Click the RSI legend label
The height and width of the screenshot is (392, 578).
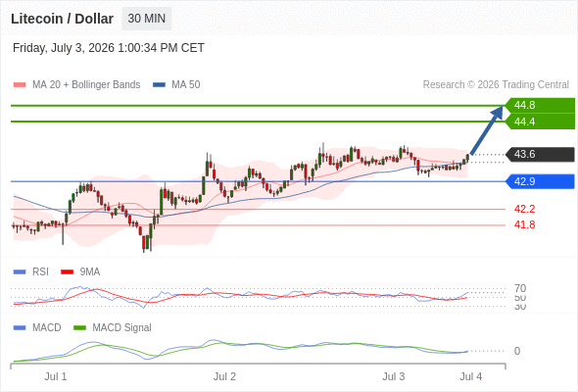40,271
